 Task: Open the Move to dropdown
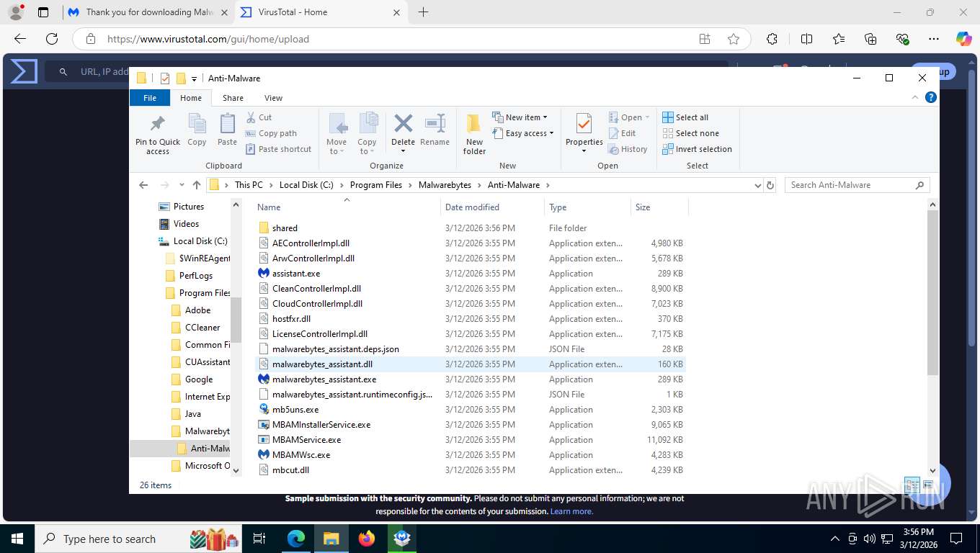[337, 147]
